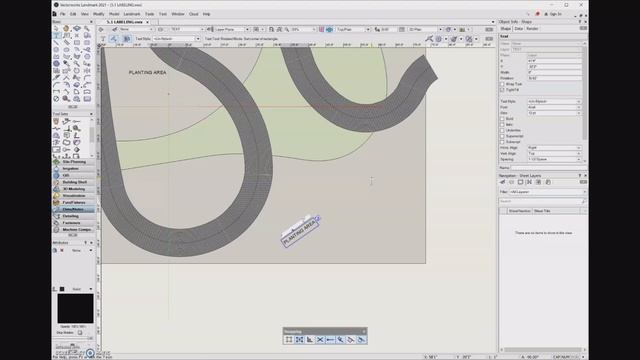Select the Rectangle tool in Basic palette
The width and height of the screenshot is (640, 360).
click(77, 42)
